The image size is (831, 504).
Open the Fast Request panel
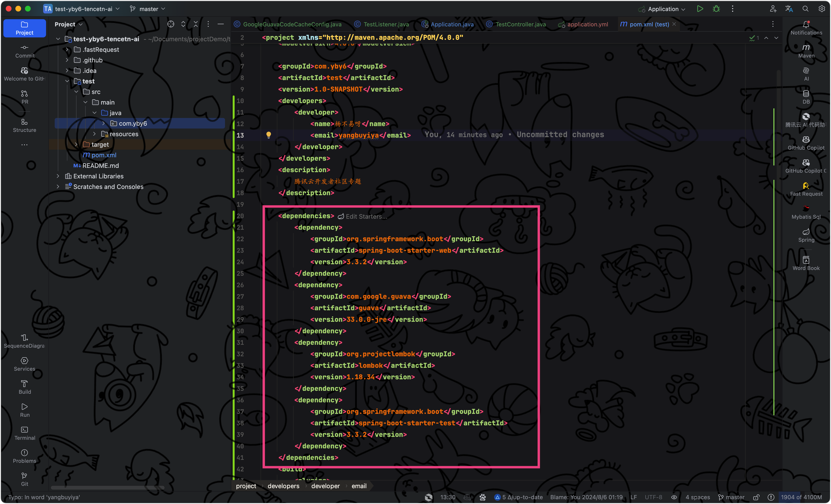coord(806,189)
